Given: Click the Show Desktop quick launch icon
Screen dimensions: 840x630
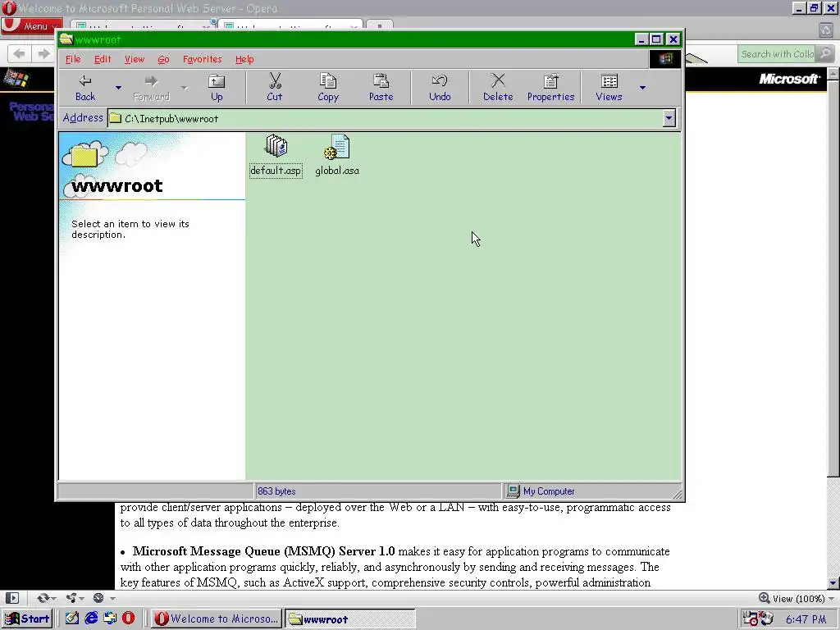Looking at the screenshot, I should tap(72, 619).
